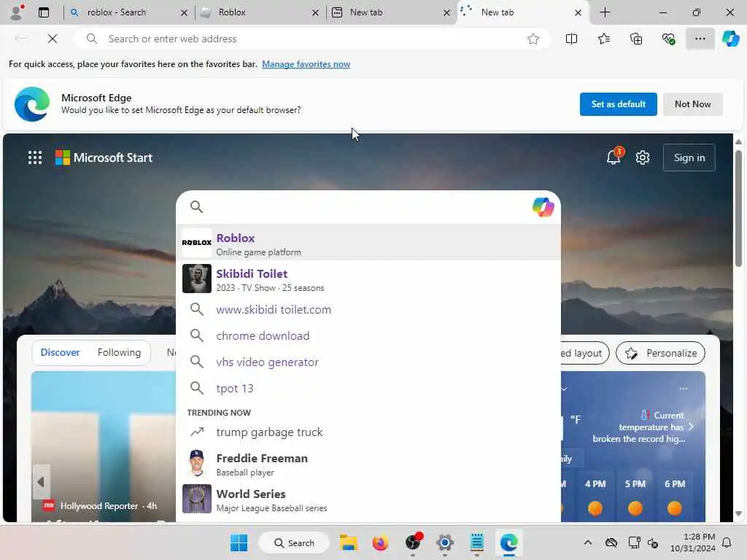This screenshot has width=747, height=560.
Task: Click the Personalize button
Action: [x=660, y=353]
